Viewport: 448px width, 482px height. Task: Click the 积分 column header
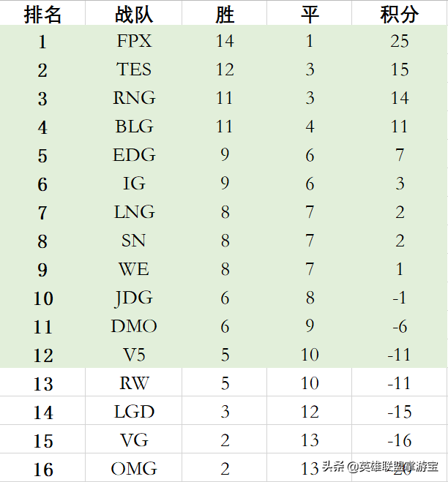coord(399,14)
